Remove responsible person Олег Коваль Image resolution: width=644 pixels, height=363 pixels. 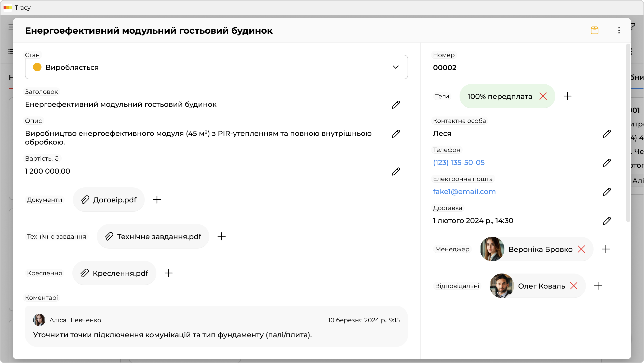(573, 286)
